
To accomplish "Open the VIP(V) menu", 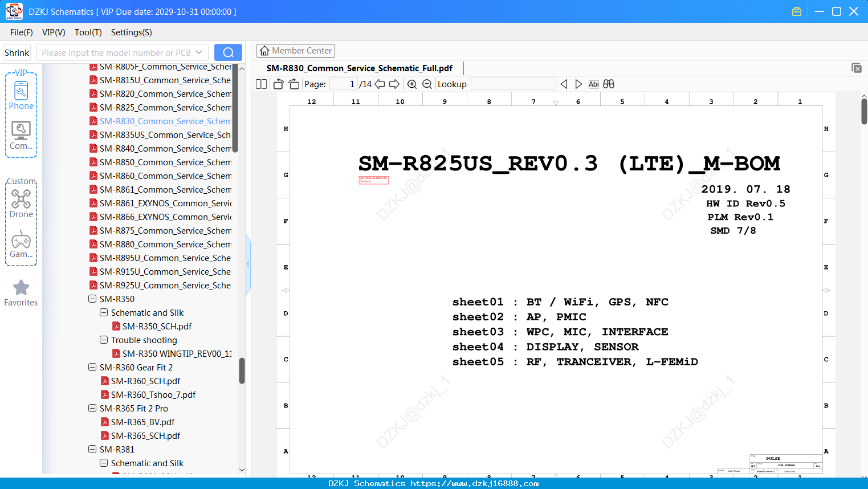I will click(54, 32).
